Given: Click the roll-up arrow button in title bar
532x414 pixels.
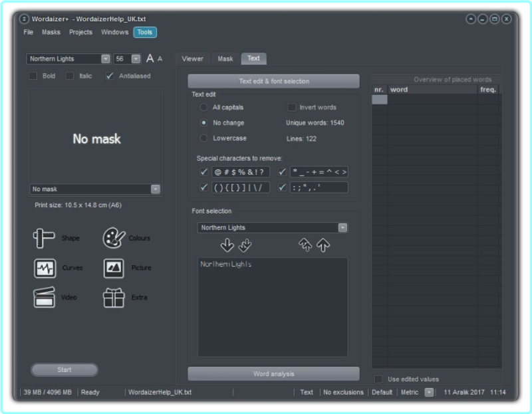Looking at the screenshot, I should pos(471,19).
